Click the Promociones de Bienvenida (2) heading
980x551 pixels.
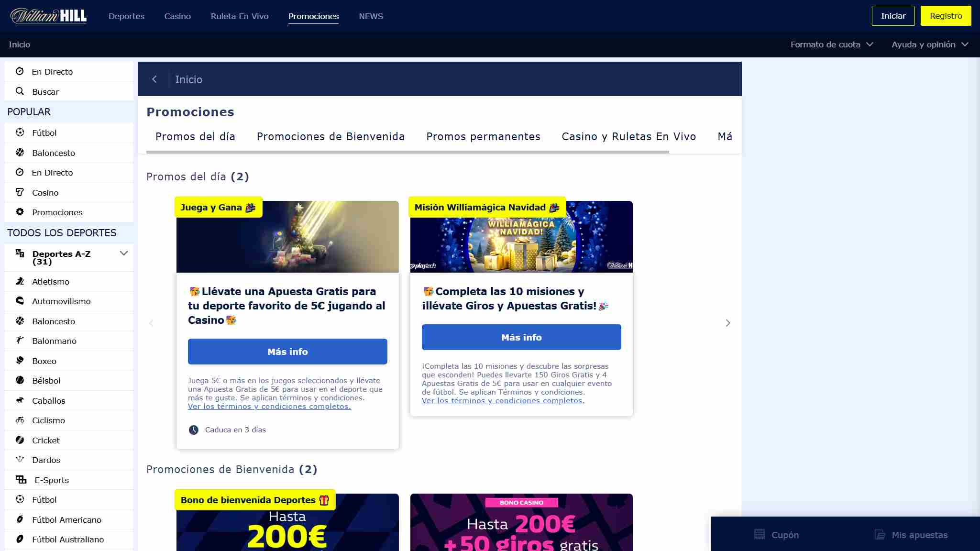[231, 469]
